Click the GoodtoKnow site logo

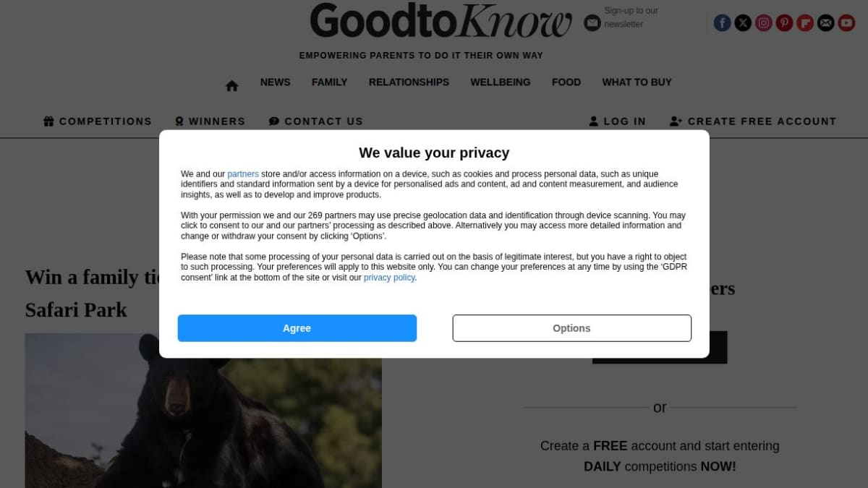click(441, 21)
